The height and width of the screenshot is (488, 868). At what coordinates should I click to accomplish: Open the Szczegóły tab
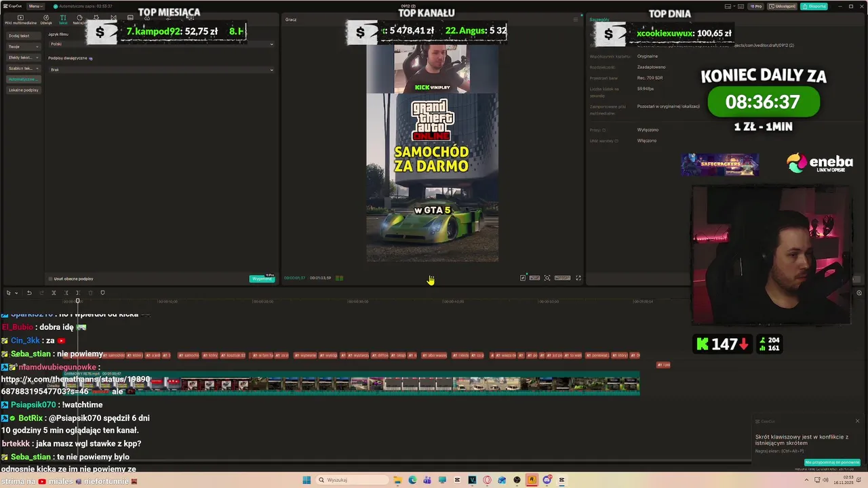coord(599,20)
